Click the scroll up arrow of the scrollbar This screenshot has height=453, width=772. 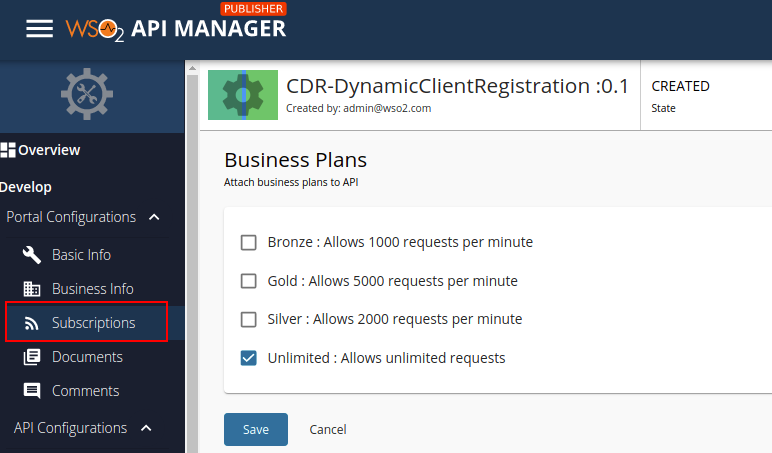pyautogui.click(x=193, y=68)
